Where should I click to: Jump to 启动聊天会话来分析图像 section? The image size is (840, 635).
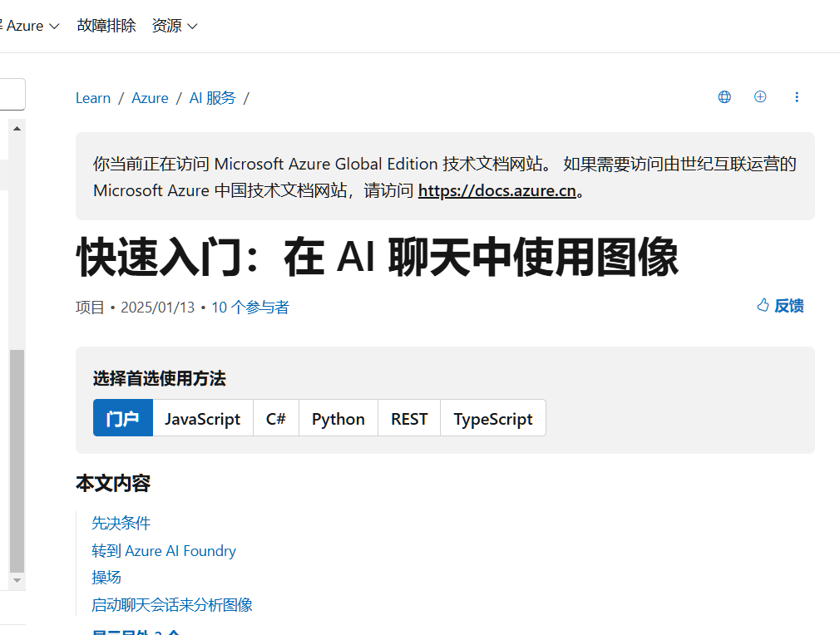point(172,605)
